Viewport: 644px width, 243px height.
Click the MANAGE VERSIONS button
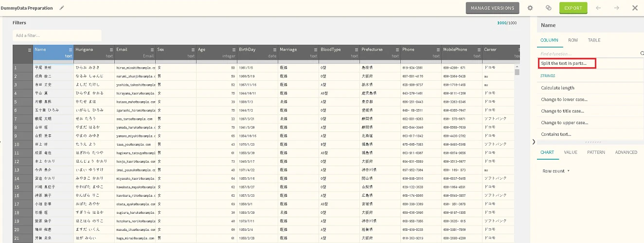[x=492, y=8]
